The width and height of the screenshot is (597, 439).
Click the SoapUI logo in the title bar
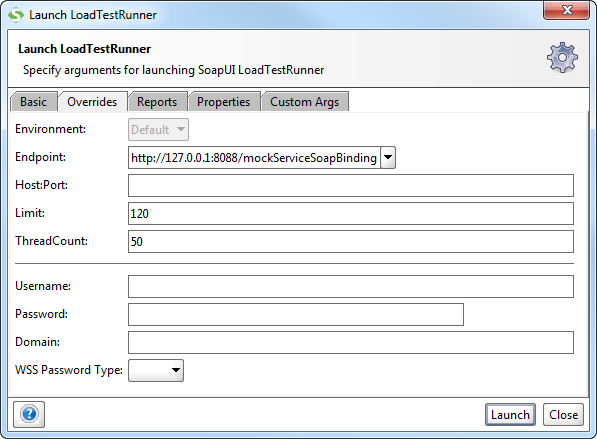[x=16, y=15]
